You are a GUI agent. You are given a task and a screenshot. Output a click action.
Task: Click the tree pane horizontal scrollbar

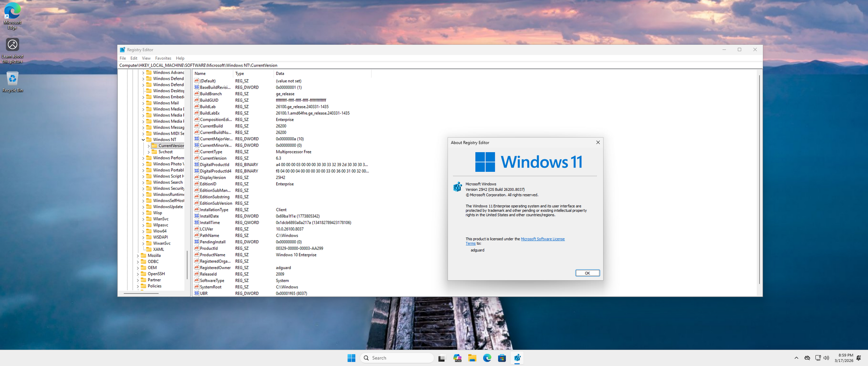coord(141,293)
